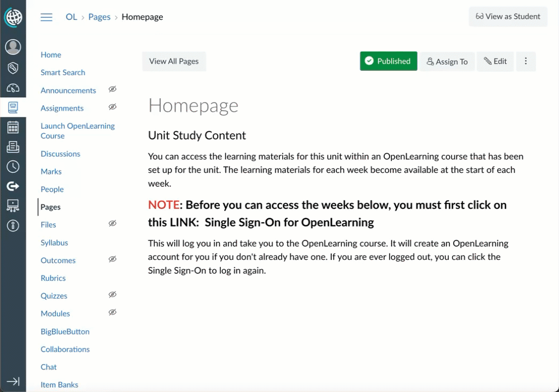Open the Dashboard speedometer icon

tap(13, 88)
